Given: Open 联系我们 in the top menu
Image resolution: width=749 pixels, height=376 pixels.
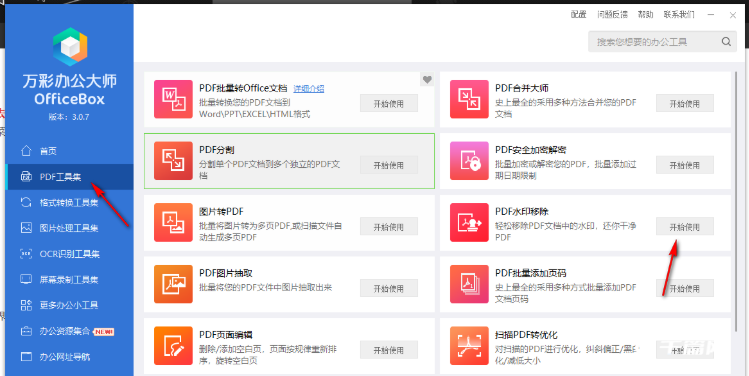Looking at the screenshot, I should pyautogui.click(x=679, y=15).
